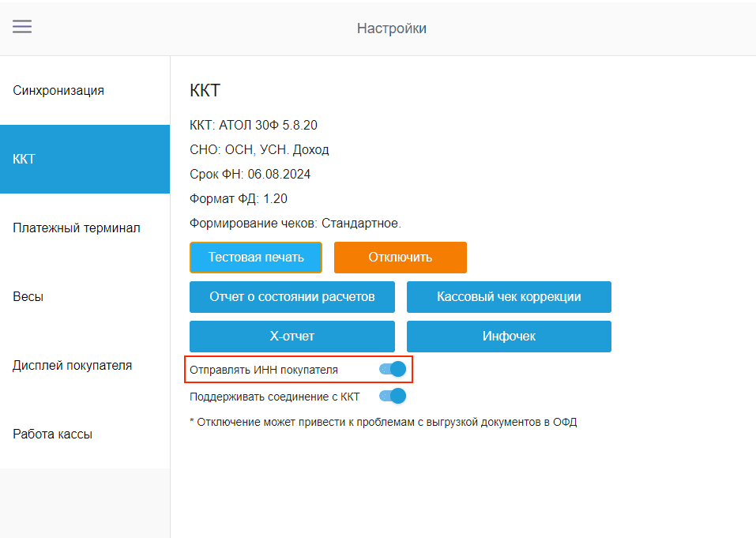Screen dimensions: 756x538
Task: Go to the Работа кассы section
Action: [52, 434]
